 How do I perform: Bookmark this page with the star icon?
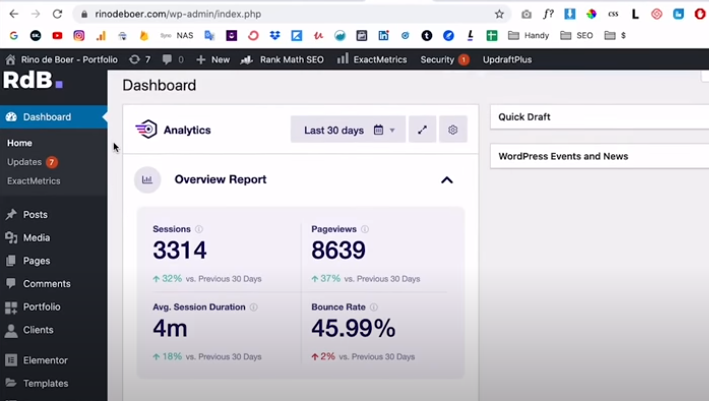click(x=499, y=14)
